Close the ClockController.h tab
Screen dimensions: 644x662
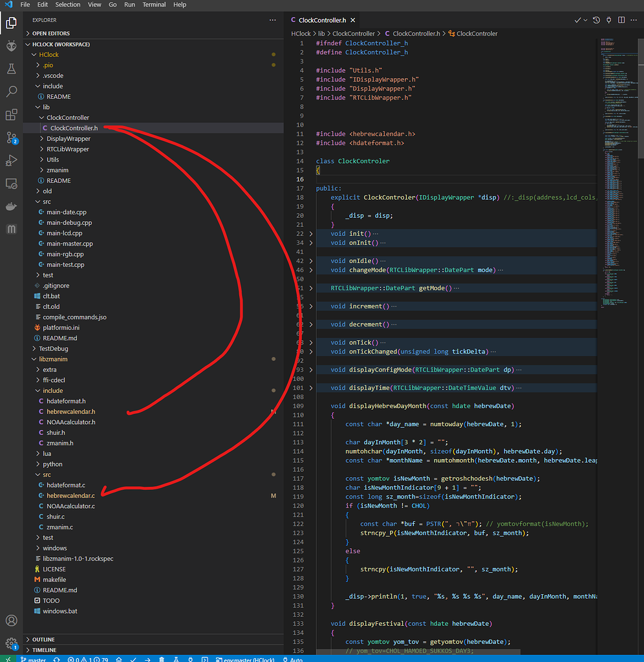click(352, 20)
